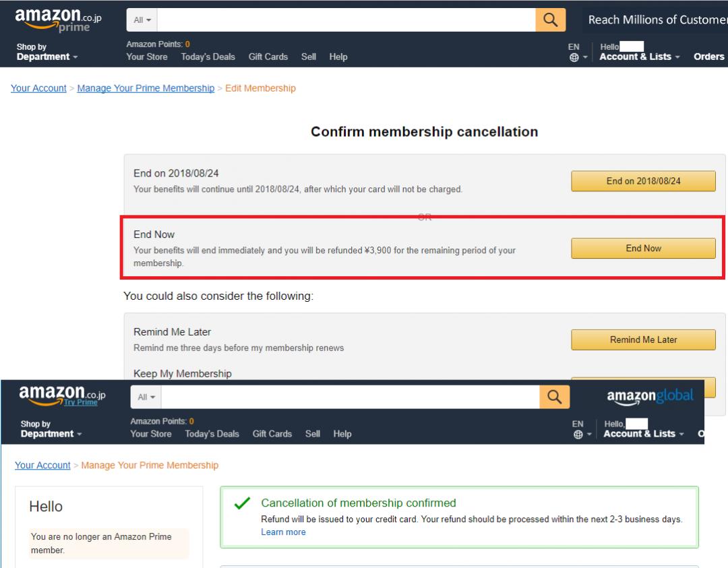Image resolution: width=728 pixels, height=568 pixels.
Task: Click the top search magnifier icon
Action: pos(550,20)
